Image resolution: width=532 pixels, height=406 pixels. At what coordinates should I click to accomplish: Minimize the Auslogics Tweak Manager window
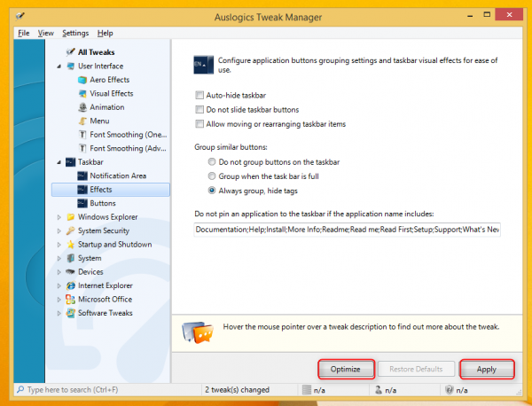pyautogui.click(x=470, y=16)
